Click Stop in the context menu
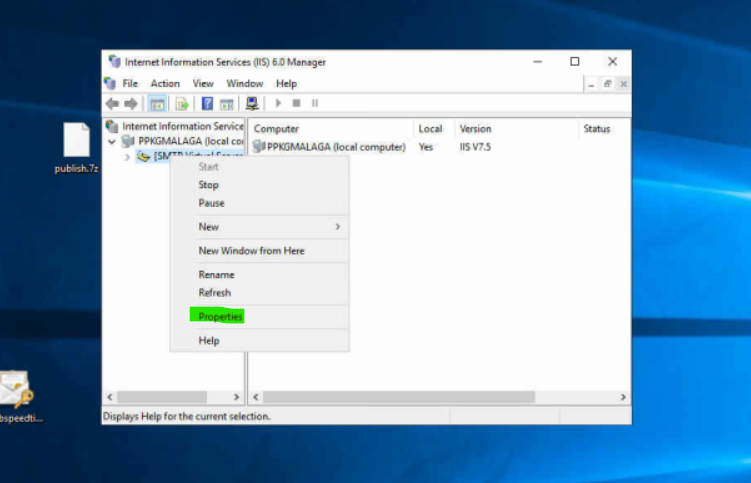751x483 pixels. coord(208,185)
